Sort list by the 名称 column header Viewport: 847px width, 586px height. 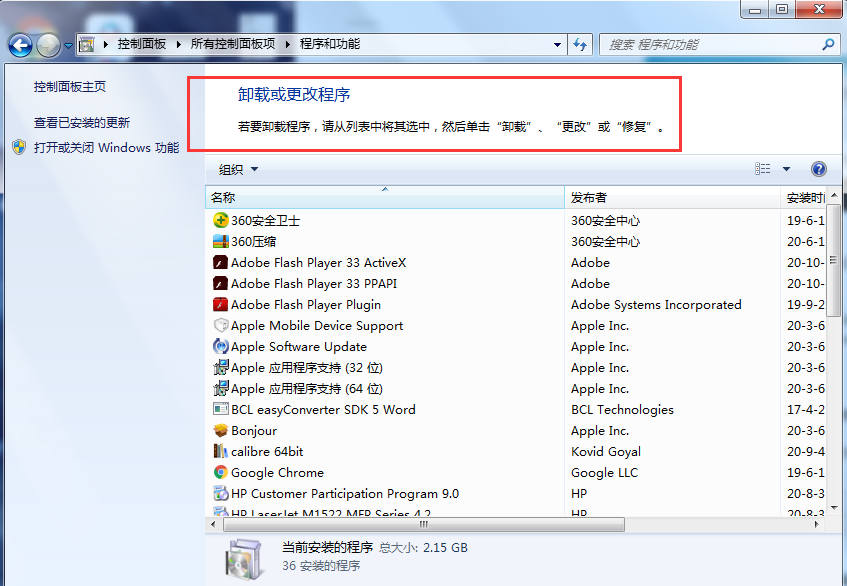385,198
